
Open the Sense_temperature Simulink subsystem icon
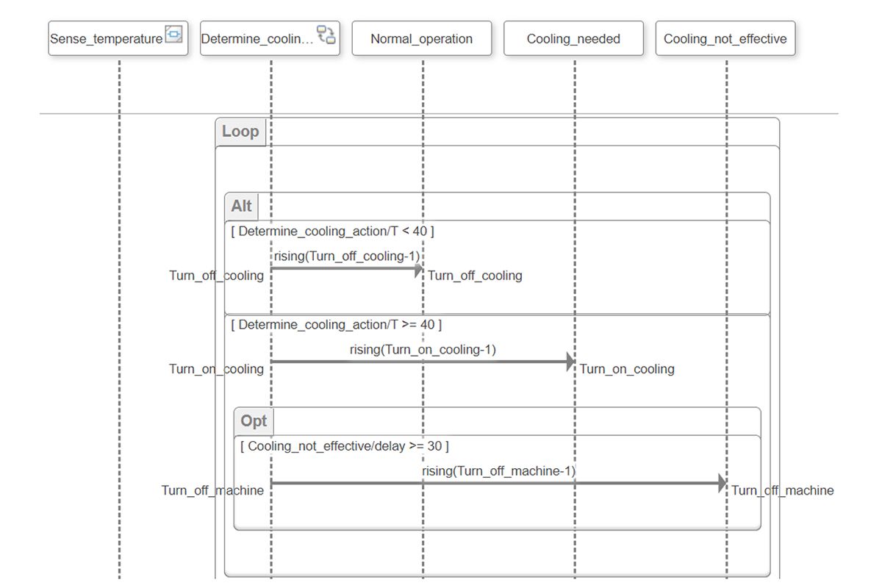click(174, 34)
